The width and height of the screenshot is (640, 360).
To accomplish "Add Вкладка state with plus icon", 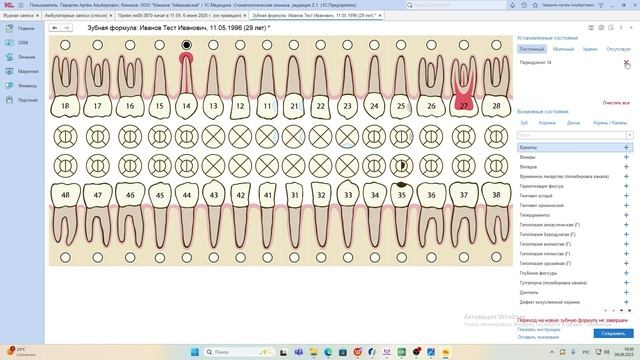I will pyautogui.click(x=626, y=167).
